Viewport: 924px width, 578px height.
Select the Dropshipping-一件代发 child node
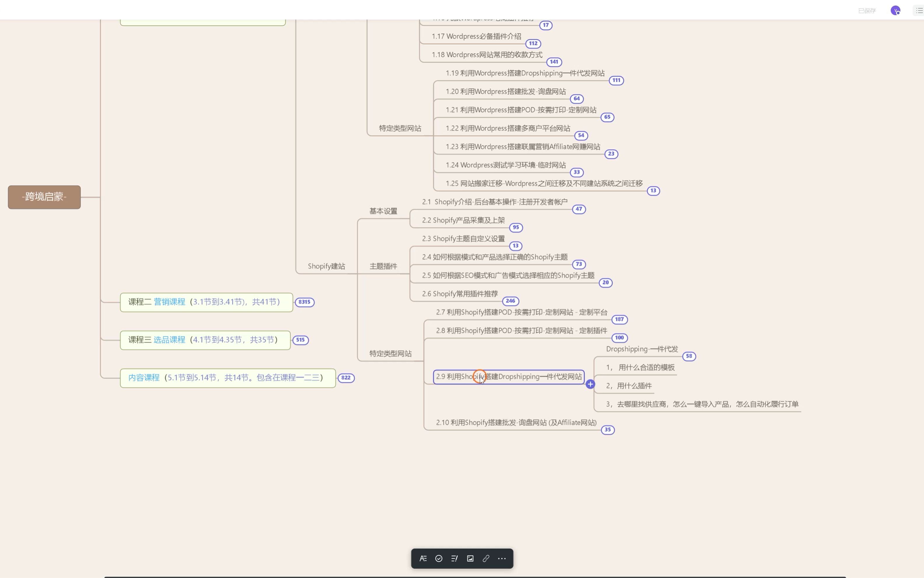pos(642,349)
